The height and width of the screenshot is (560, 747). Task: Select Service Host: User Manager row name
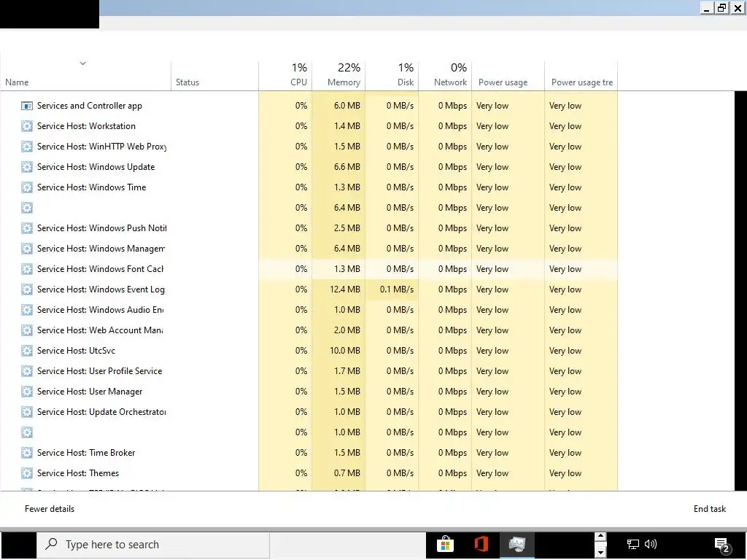coord(90,392)
